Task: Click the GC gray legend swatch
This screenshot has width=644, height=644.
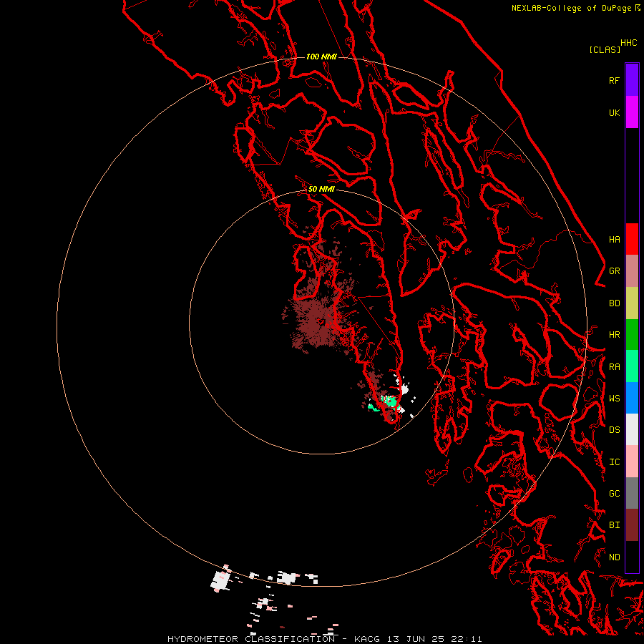Action: click(x=632, y=493)
